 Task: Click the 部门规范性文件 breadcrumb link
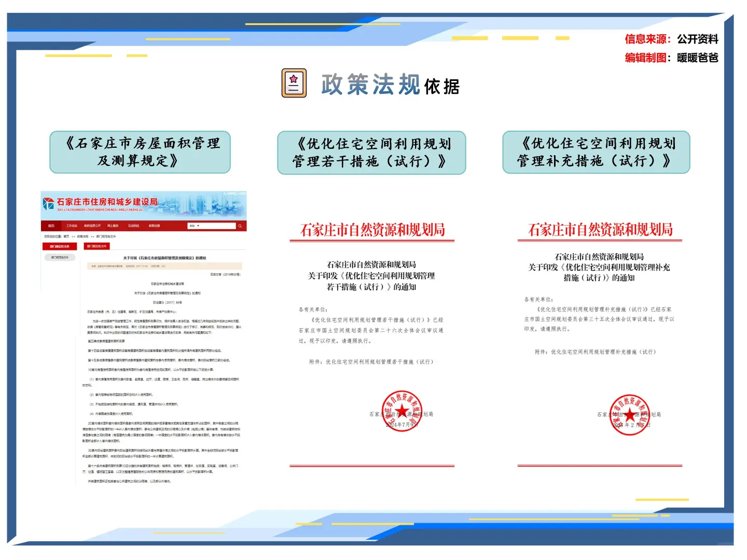point(106,236)
